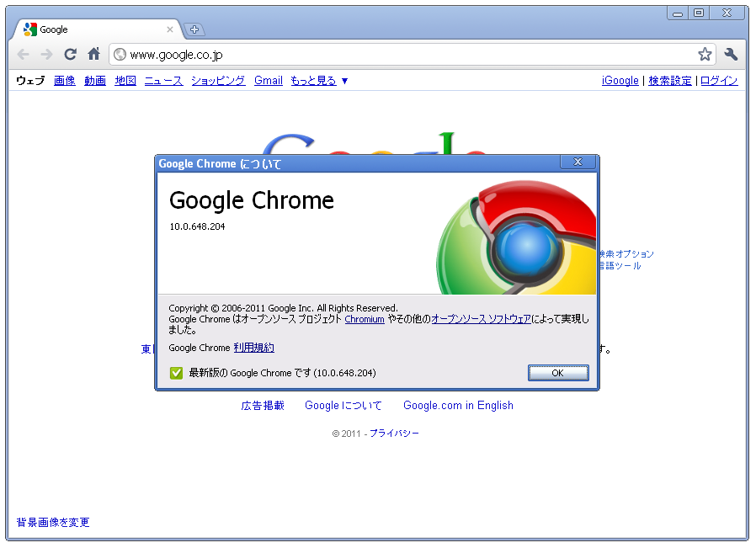Close the Google tab
Screen dimensions: 756x548
(170, 29)
